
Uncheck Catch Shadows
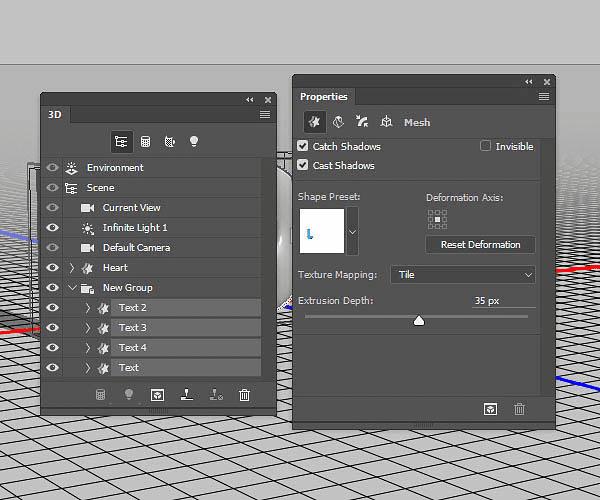[304, 147]
